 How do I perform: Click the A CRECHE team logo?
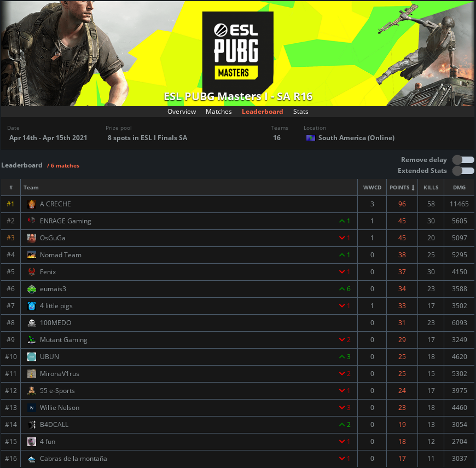(x=31, y=204)
